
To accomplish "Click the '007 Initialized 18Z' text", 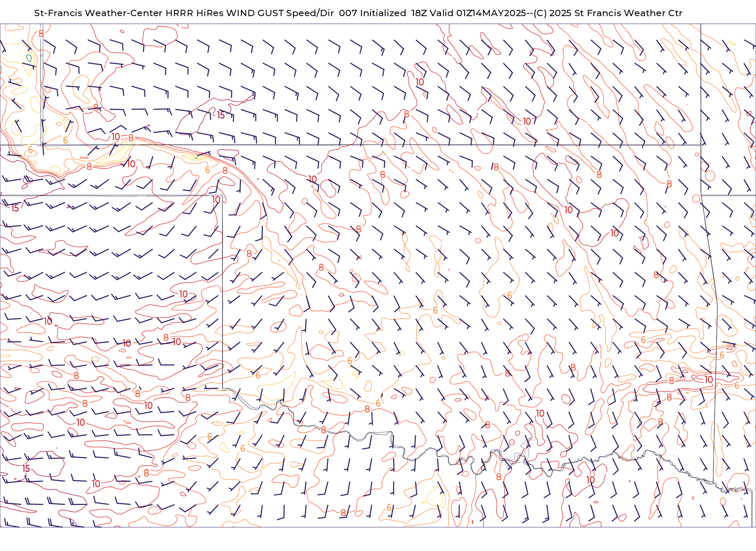I will (383, 13).
